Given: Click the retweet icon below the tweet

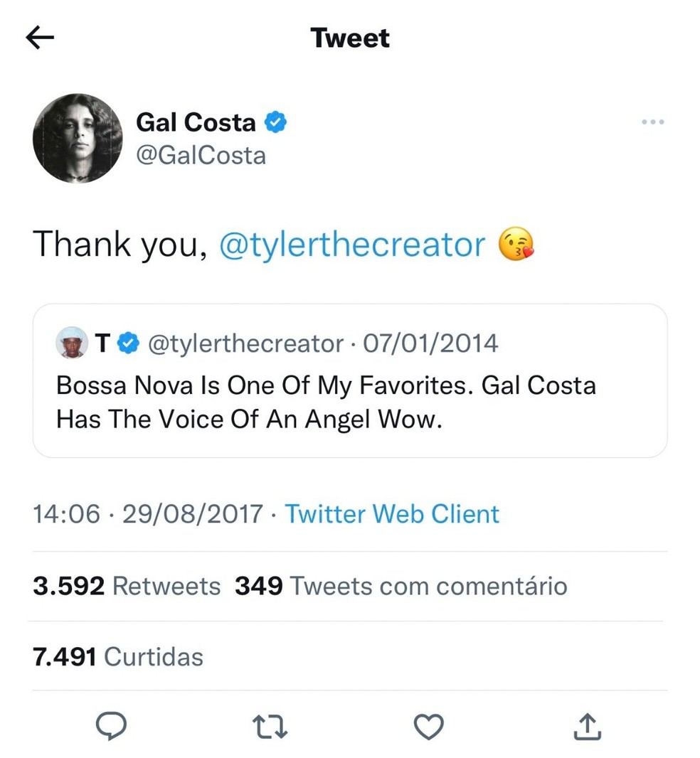Looking at the screenshot, I should [x=269, y=726].
